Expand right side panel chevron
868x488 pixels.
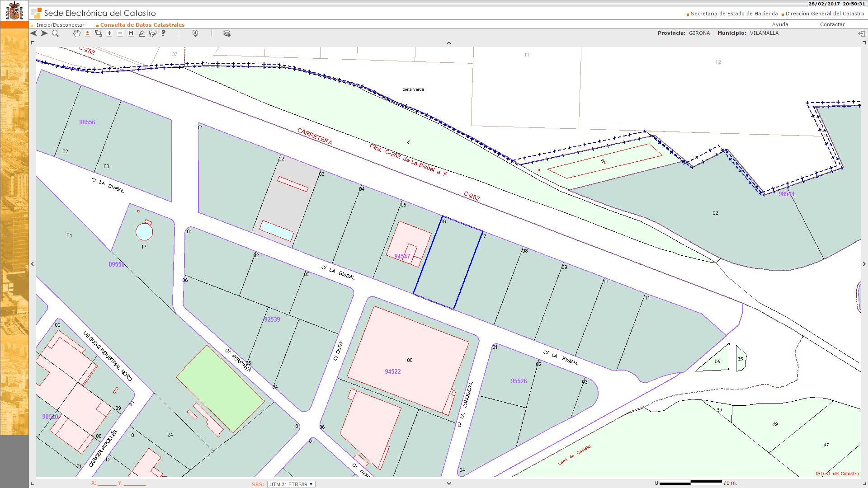coord(864,264)
